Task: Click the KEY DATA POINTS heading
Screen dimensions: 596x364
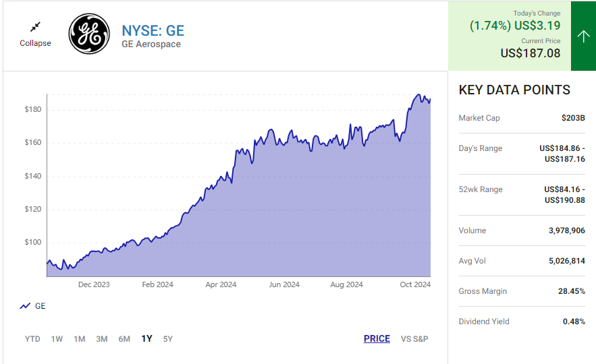Action: (514, 90)
